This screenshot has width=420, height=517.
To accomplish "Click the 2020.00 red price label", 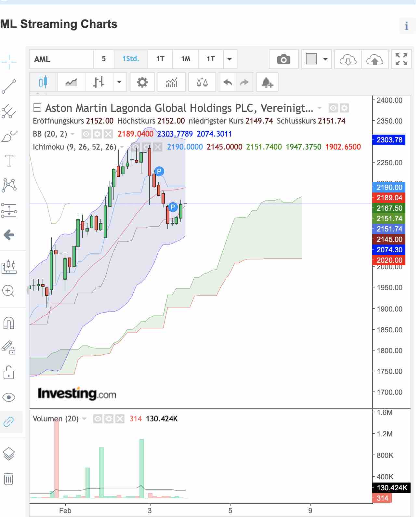I will pyautogui.click(x=389, y=260).
